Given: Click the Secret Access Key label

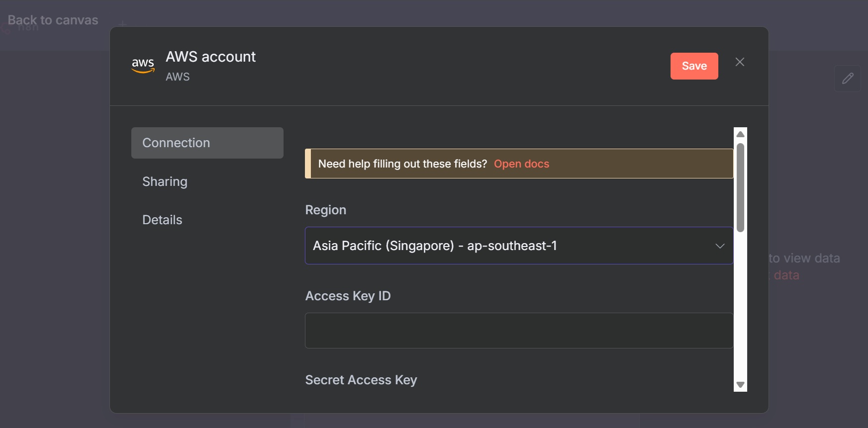Looking at the screenshot, I should pos(361,380).
